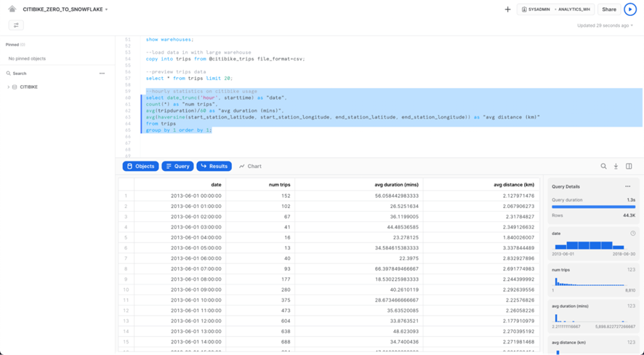Open the SYSADMIN role and warehouse selector

coord(556,9)
